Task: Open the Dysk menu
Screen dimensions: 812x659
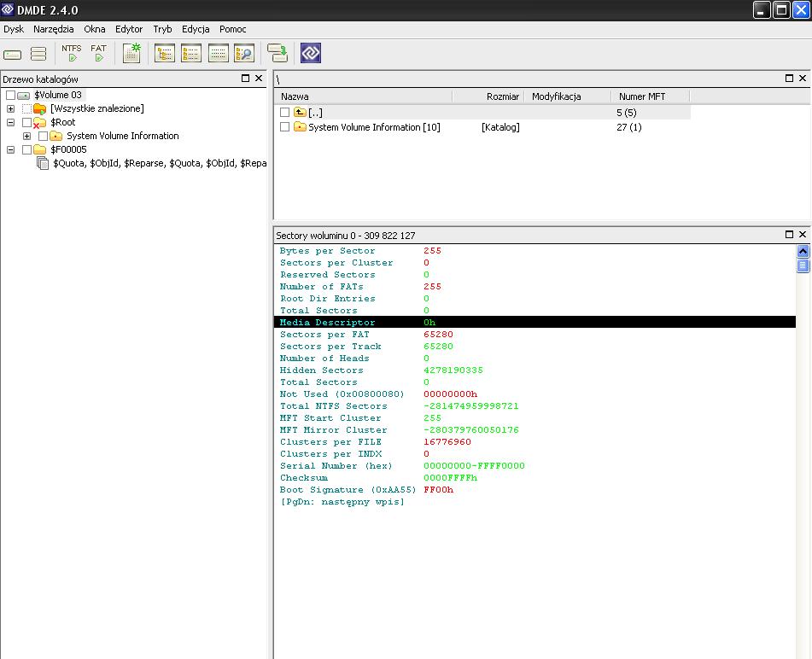Action: tap(14, 29)
